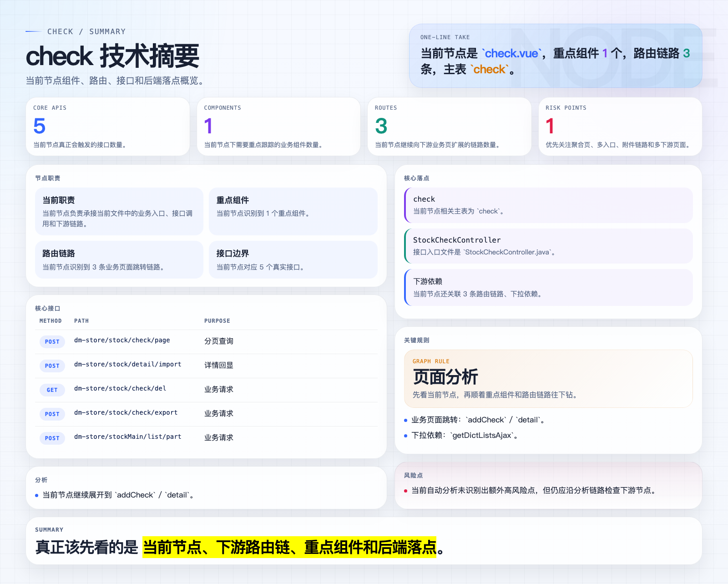Click the 'check 技术摘要' page title
The image size is (728, 584).
tap(112, 56)
